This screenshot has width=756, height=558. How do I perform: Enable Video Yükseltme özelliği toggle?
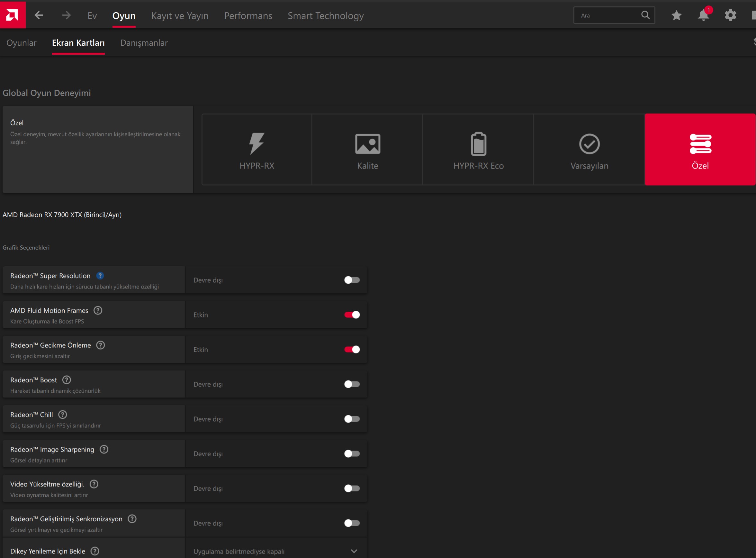352,489
